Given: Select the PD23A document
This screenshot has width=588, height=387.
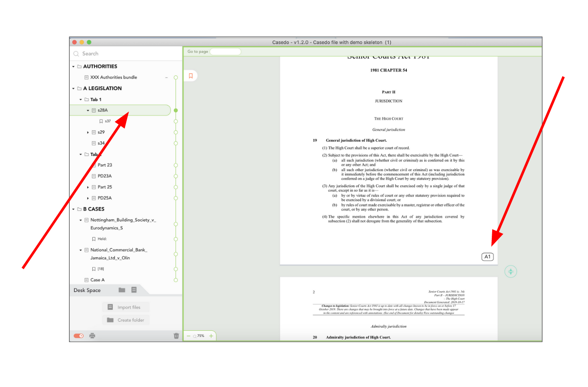Looking at the screenshot, I should pyautogui.click(x=105, y=176).
